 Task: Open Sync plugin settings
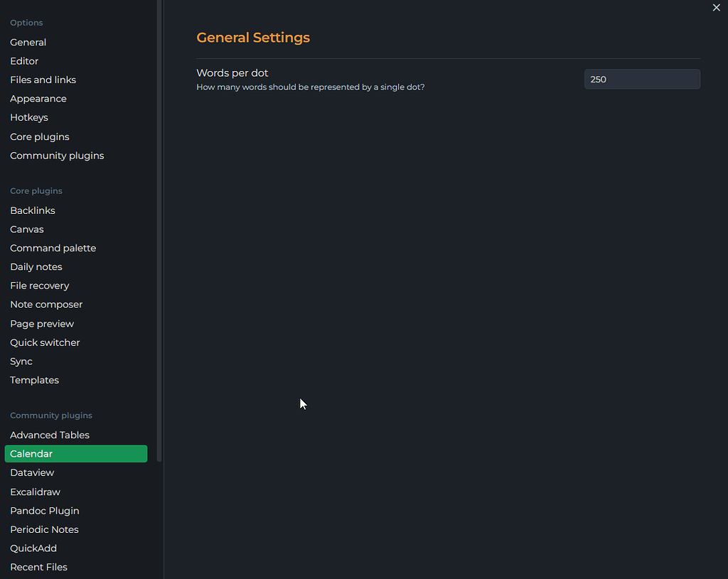[21, 361]
